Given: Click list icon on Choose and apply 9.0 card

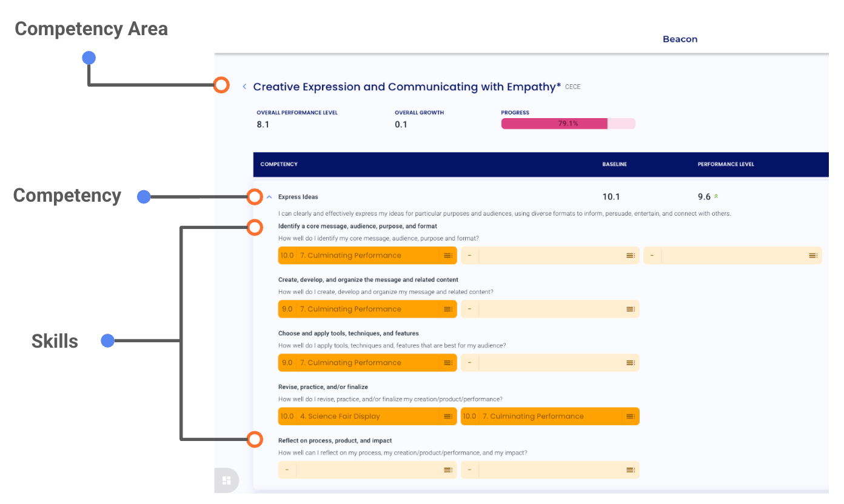Looking at the screenshot, I should (448, 363).
